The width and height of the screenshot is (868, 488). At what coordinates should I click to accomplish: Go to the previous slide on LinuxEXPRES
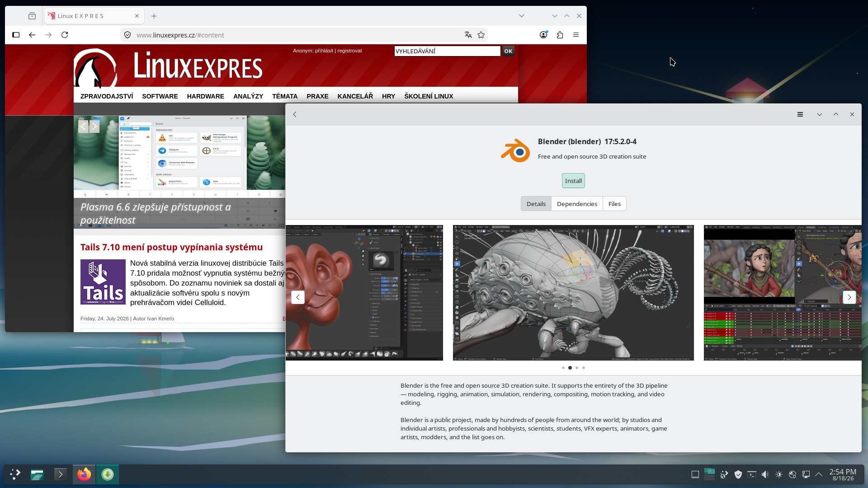(x=83, y=127)
